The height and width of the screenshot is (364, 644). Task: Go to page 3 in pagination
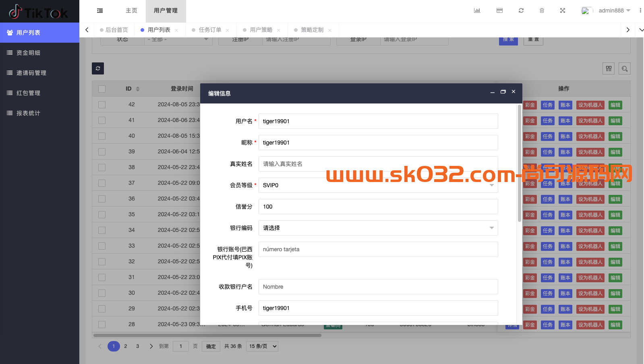138,346
